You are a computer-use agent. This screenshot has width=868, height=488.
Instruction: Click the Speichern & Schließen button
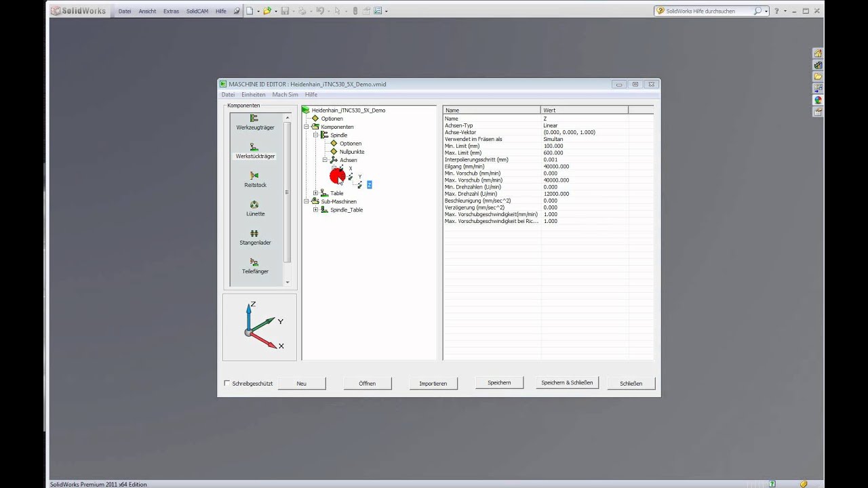(567, 383)
